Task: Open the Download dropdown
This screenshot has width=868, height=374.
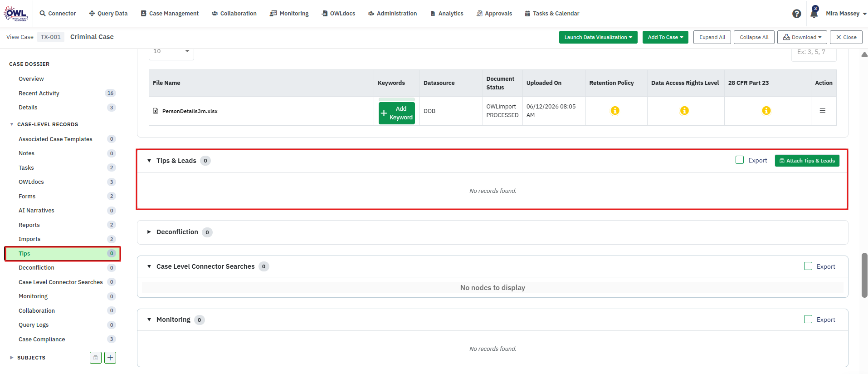Action: tap(802, 37)
